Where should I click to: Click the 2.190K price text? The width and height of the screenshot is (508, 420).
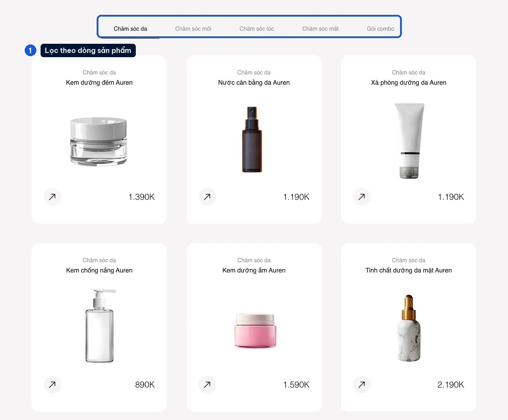coord(451,385)
